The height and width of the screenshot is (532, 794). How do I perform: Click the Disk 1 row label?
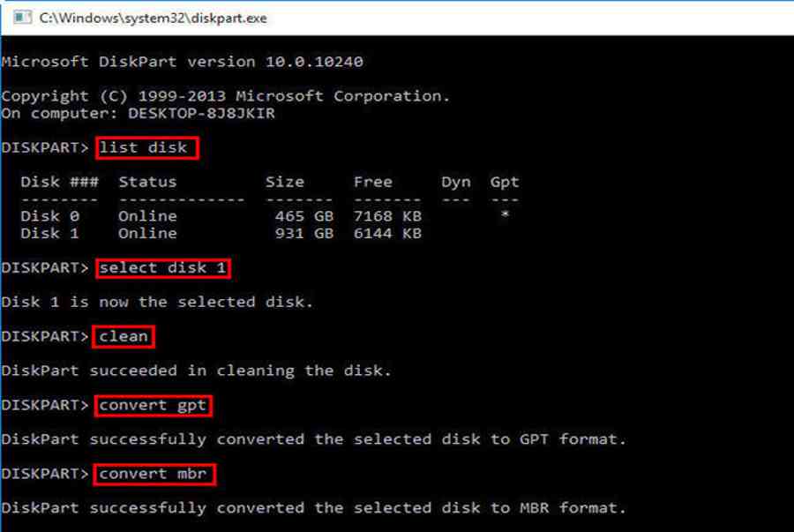(x=50, y=233)
